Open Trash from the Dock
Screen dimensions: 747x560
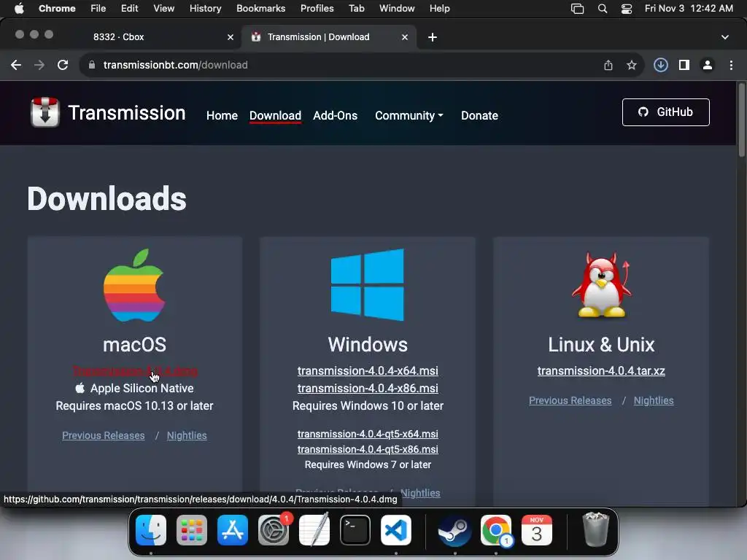[x=595, y=529]
